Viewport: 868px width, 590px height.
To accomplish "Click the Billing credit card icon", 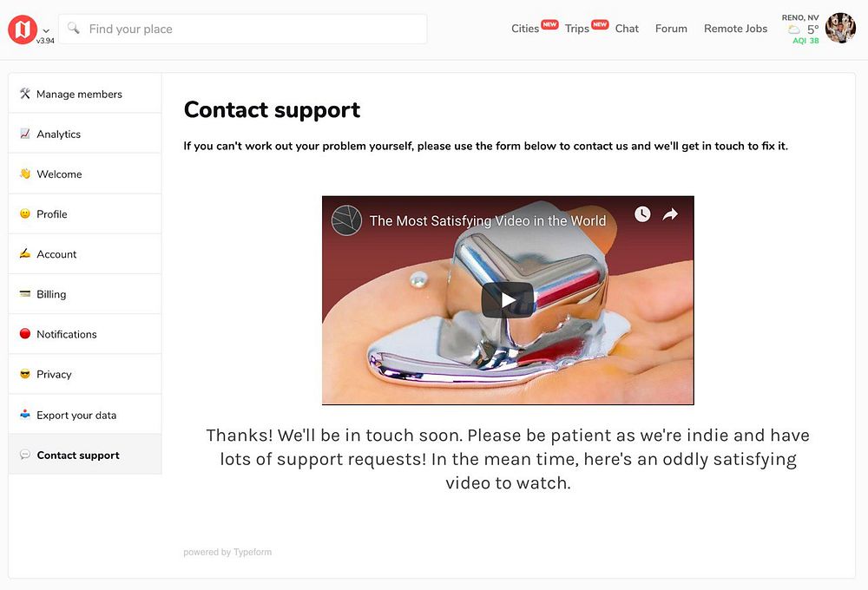I will 25,293.
